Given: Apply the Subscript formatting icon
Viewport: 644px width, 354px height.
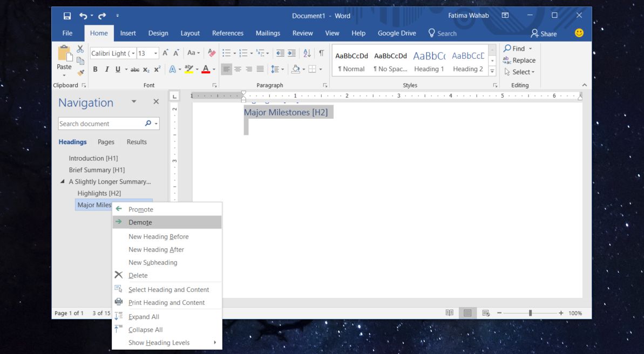Looking at the screenshot, I should pyautogui.click(x=146, y=69).
